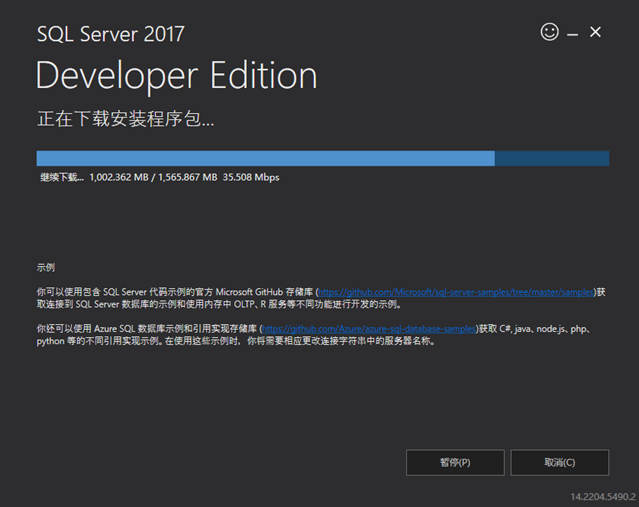The height and width of the screenshot is (507, 639).
Task: Click the 正在下载安装程序包... status heading
Action: (126, 119)
